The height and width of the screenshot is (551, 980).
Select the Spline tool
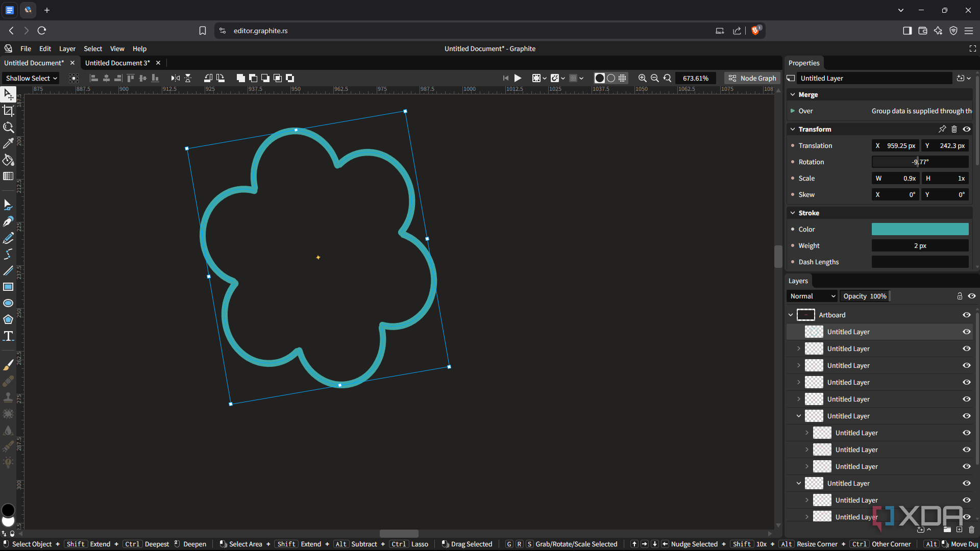coord(8,254)
